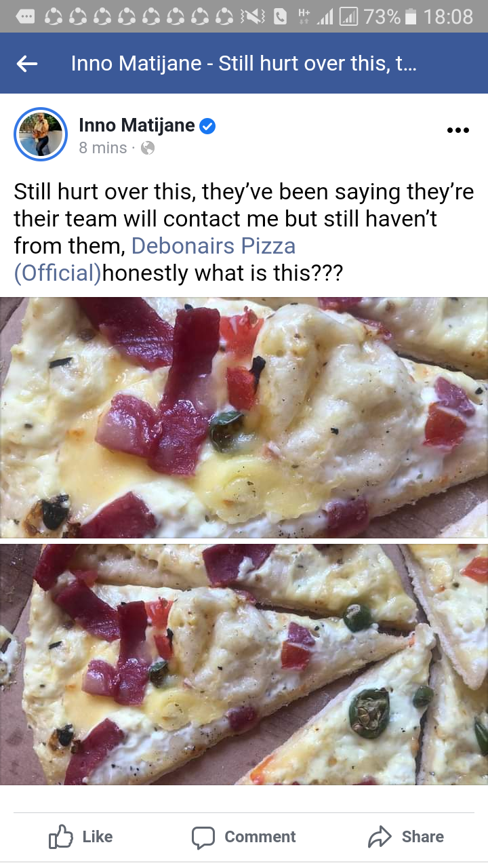Screen dimensions: 488x868
Task: Tap the muted vibrate status icon
Action: pos(256,16)
